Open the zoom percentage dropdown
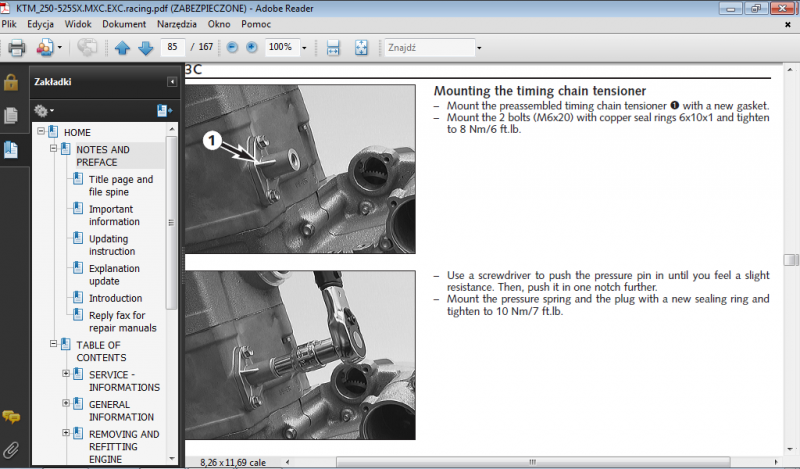The image size is (800, 469). 301,47
